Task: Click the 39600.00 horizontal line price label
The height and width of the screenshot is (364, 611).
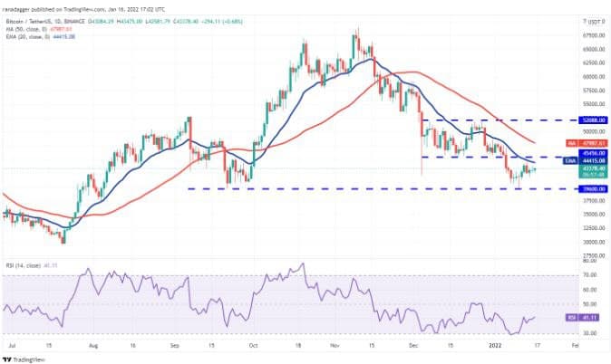Action: coord(593,189)
